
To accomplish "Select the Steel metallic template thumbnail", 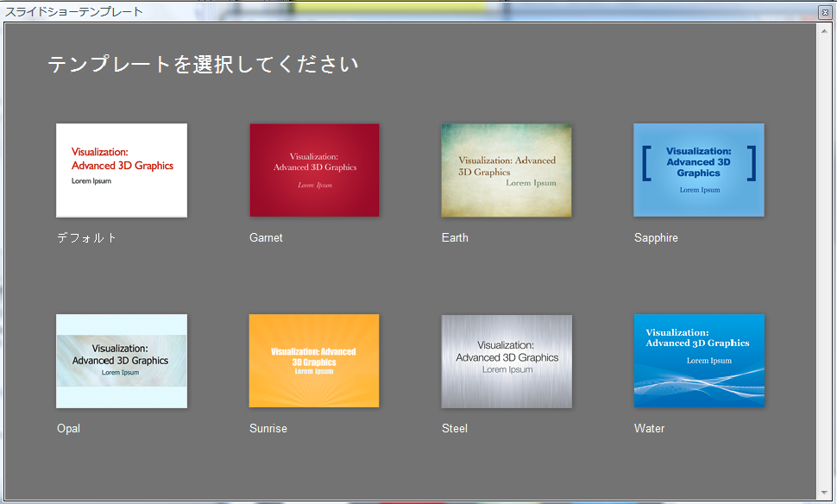I will (507, 361).
